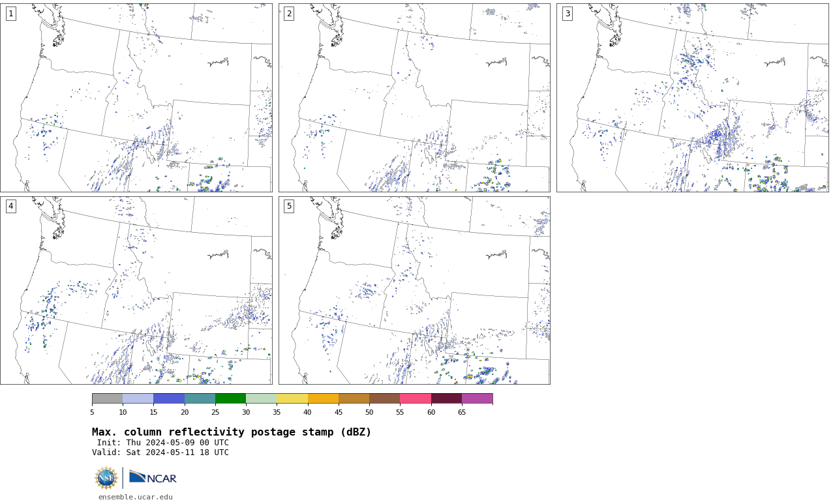The height and width of the screenshot is (504, 835).
Task: Open ensemble member 1 map thumbnail
Action: pos(136,98)
